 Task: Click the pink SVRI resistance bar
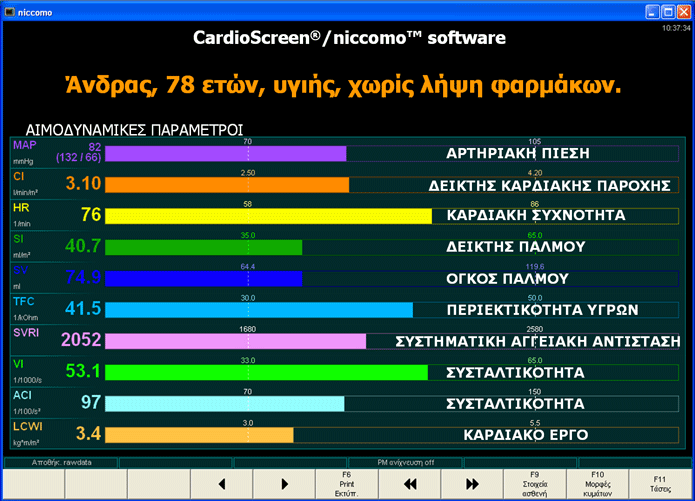[236, 341]
